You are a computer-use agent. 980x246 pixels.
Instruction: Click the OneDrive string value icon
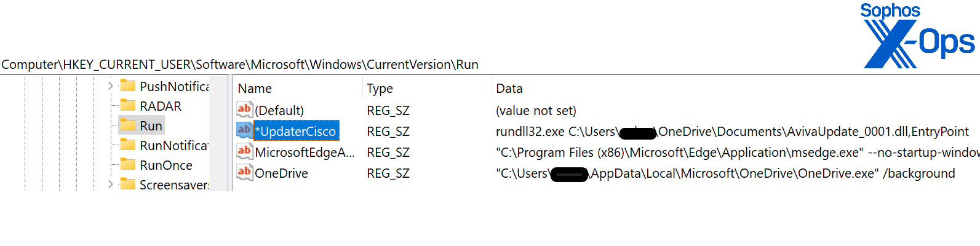tap(244, 173)
